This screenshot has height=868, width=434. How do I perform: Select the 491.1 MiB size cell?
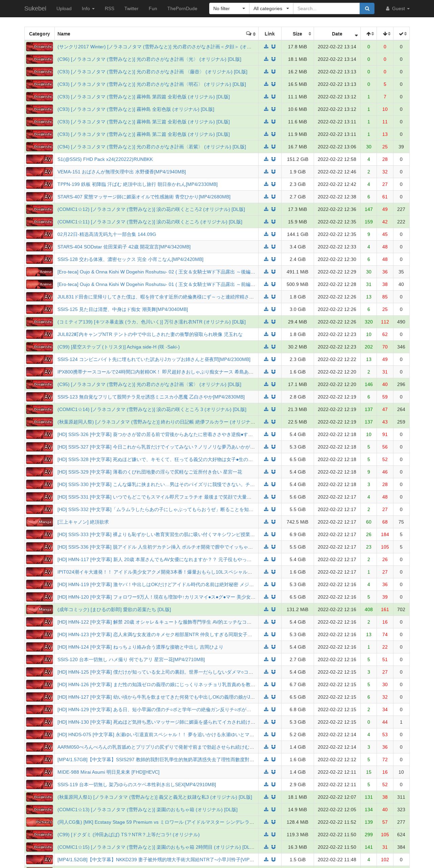297,272
